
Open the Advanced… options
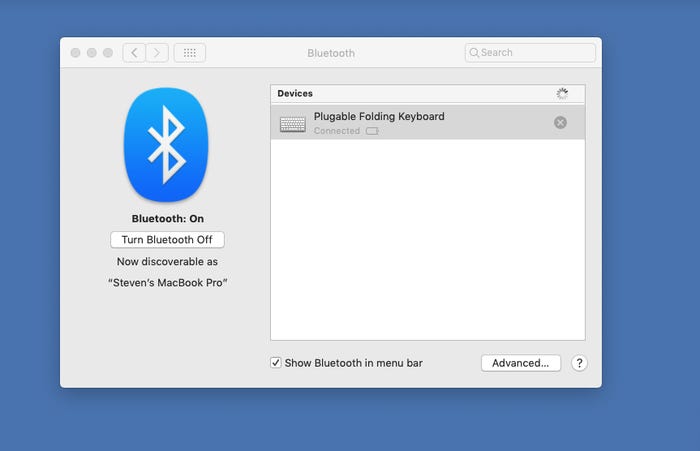click(x=521, y=363)
